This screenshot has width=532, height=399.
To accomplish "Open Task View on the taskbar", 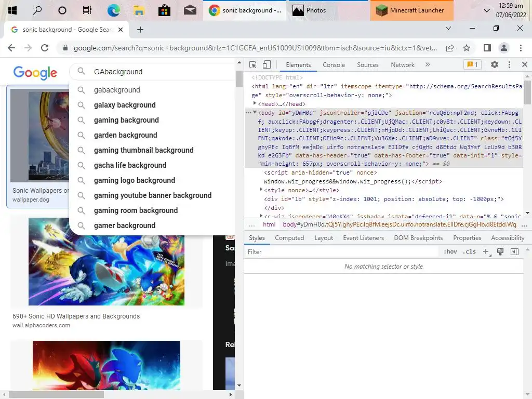I will coord(87,10).
